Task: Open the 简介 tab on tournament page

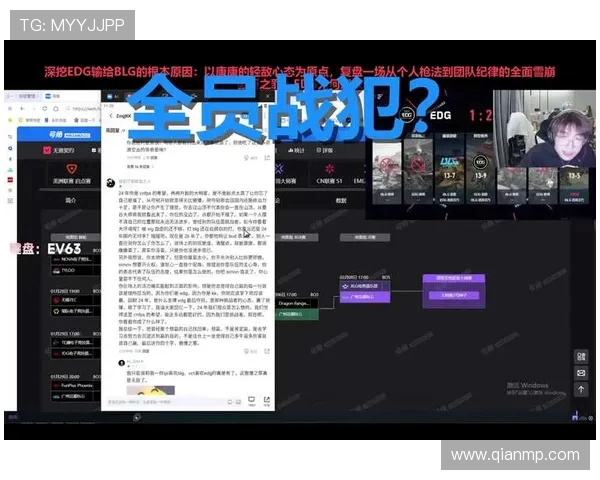Action: (71, 201)
